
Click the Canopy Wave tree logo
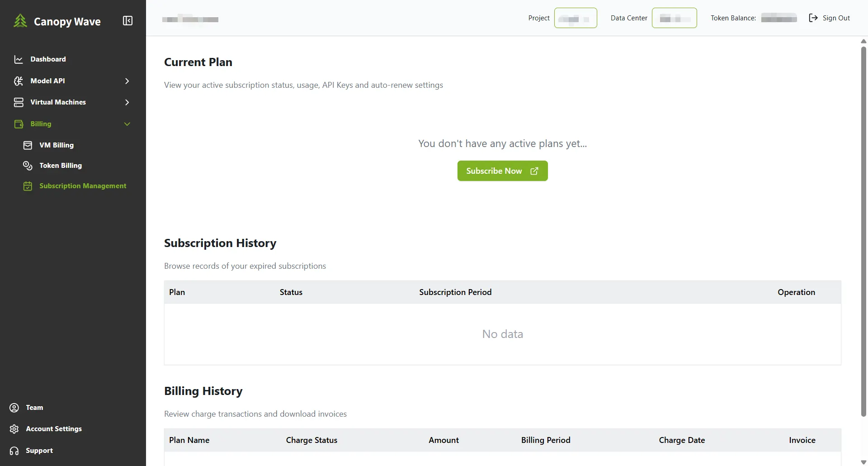tap(20, 21)
